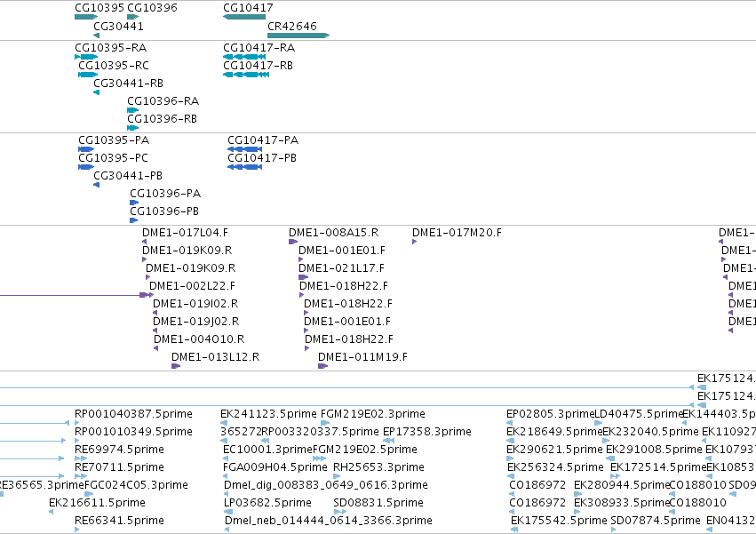Click EST RH25653.3prime
756x534 pixels.
coord(379,467)
